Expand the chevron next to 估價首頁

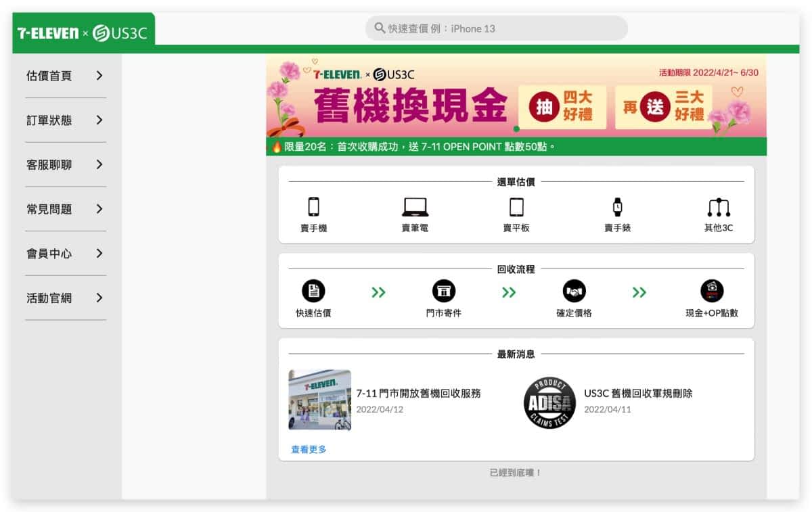tap(99, 76)
